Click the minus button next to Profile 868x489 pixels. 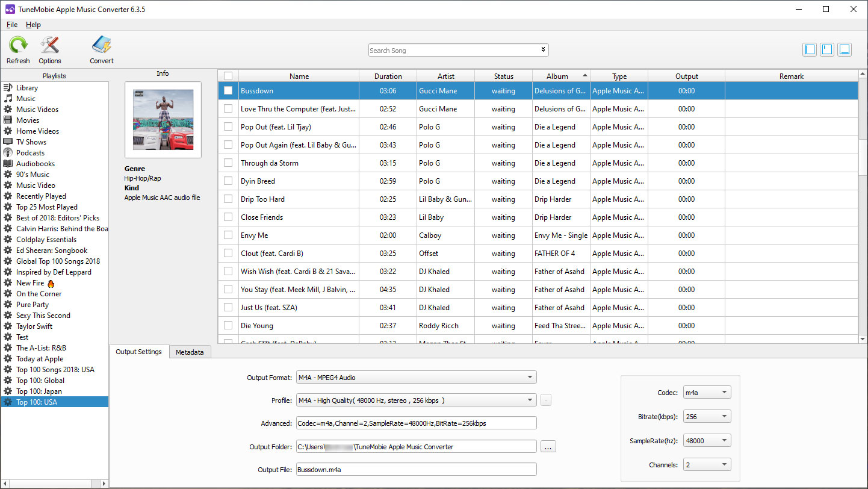[x=546, y=400]
